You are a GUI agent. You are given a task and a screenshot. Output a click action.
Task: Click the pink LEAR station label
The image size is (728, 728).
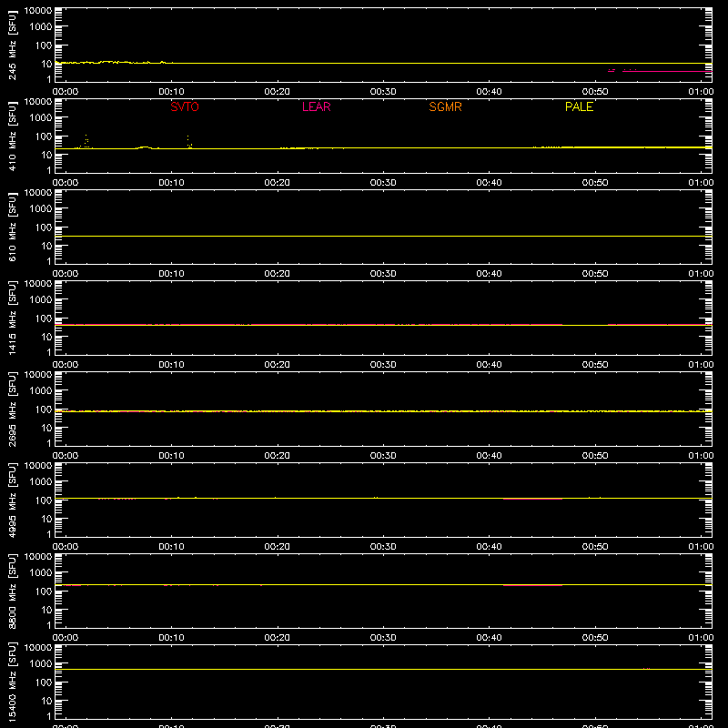coord(316,106)
